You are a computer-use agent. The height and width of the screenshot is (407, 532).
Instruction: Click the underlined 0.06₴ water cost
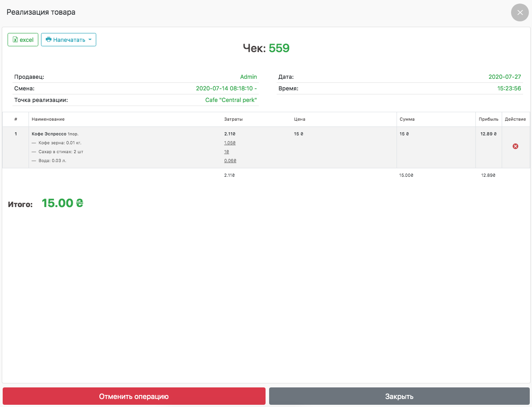point(230,161)
